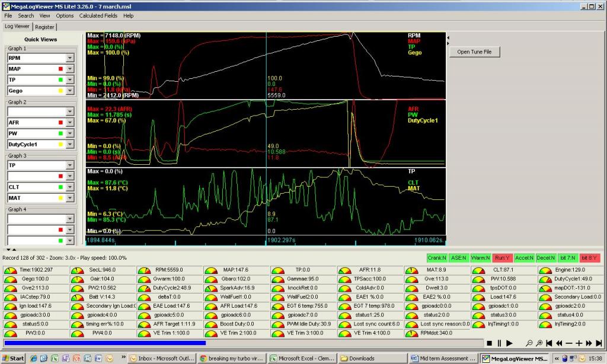Click the zoom in magnifier icon
The width and height of the screenshot is (607, 364).
coord(539,343)
